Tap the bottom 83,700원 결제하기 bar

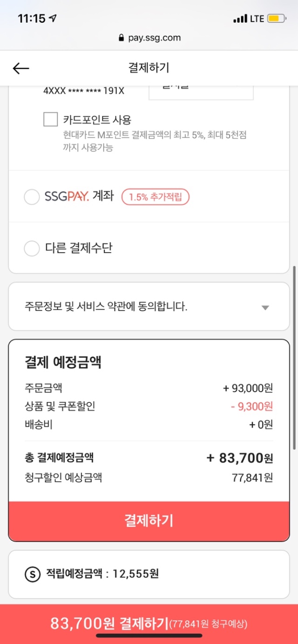point(149,624)
